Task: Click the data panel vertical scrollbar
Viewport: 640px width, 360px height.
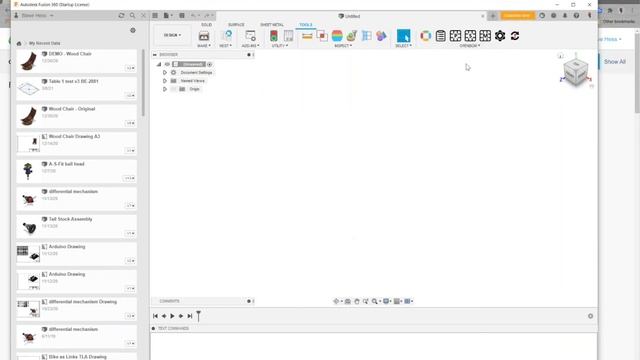Action: (x=143, y=83)
